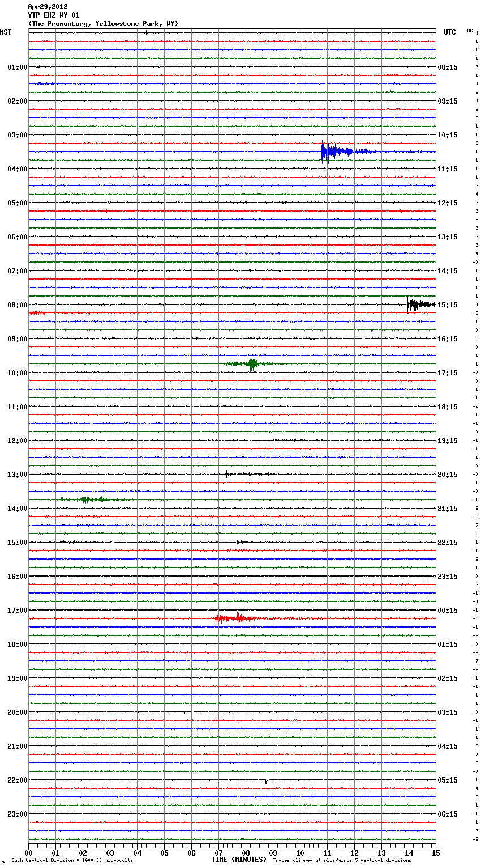This screenshot has width=481, height=868.
Task: Click the minute 00 label on the time axis
Action: 29,853
